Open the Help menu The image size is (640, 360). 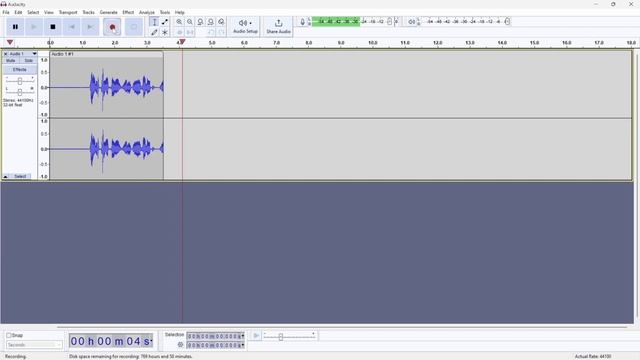179,12
